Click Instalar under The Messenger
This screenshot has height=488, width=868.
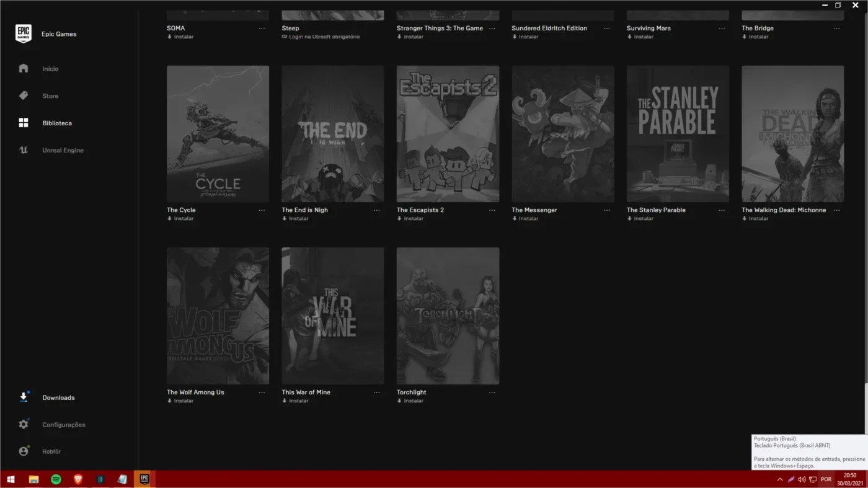525,218
